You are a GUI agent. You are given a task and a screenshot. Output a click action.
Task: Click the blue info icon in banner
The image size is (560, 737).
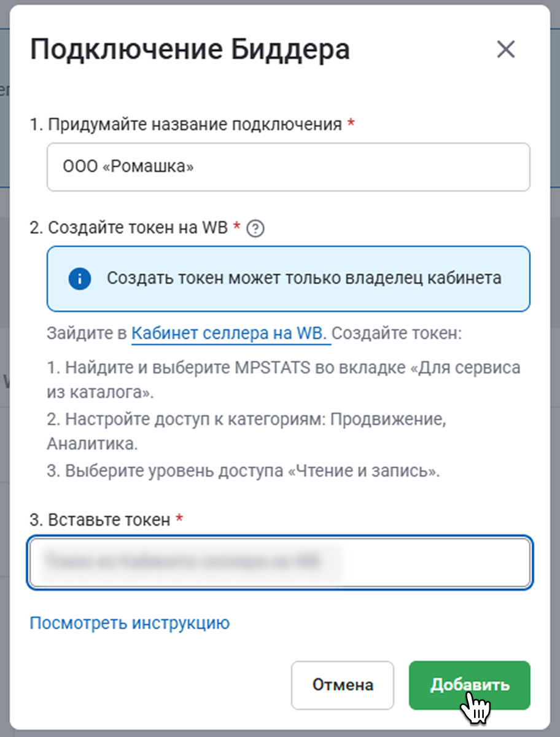[x=80, y=279]
